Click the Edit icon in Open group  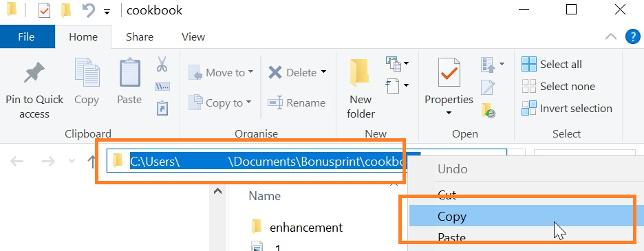point(488,87)
